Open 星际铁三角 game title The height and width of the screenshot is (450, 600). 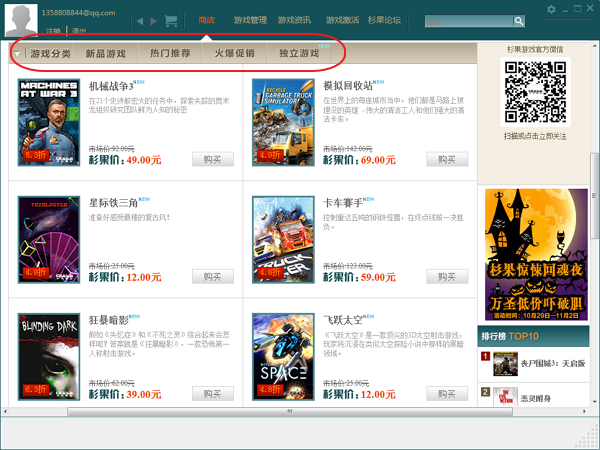pos(113,203)
